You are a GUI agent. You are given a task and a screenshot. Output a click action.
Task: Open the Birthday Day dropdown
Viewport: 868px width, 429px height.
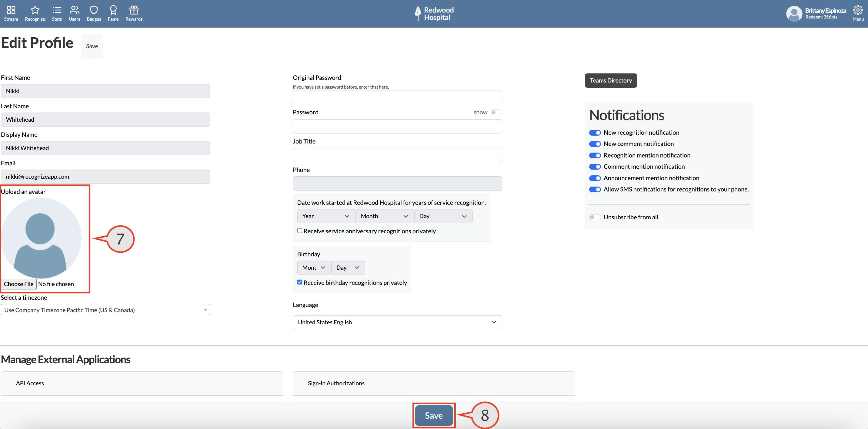click(348, 268)
